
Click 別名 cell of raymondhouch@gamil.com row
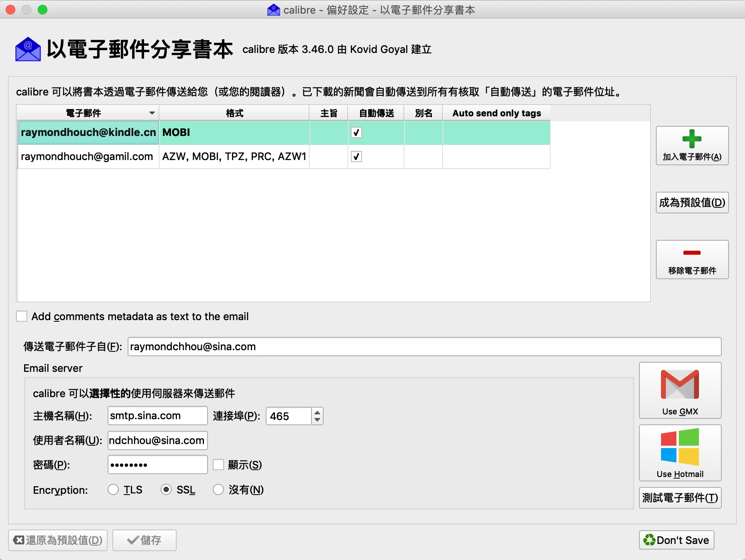pos(423,156)
